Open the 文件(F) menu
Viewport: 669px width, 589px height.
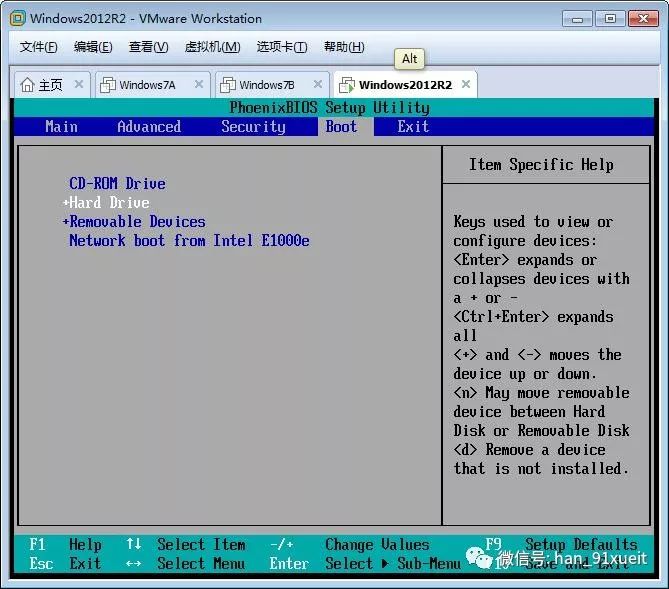(x=38, y=47)
